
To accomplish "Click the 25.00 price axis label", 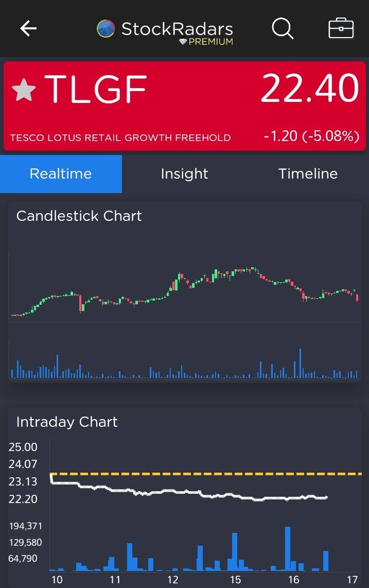I will coord(23,447).
